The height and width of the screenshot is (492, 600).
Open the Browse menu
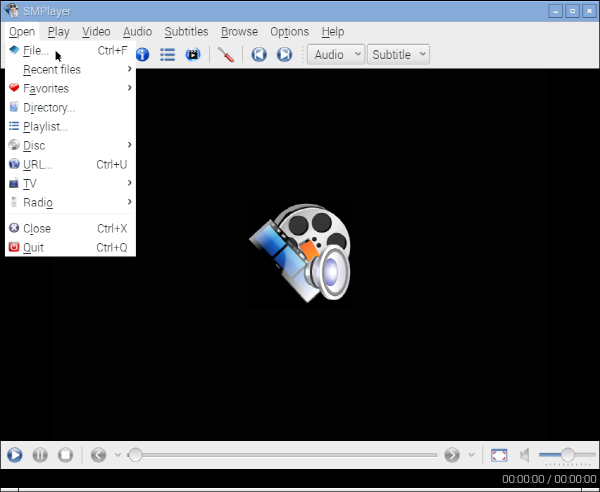pos(239,32)
